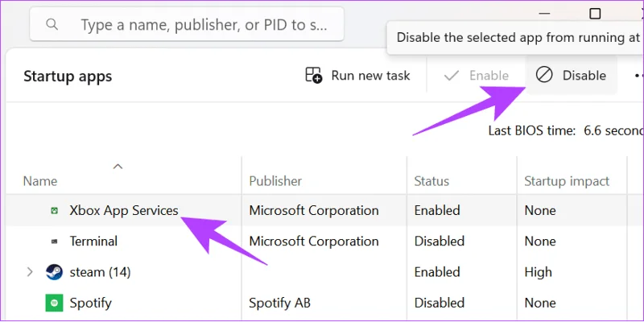Select the Spotify row name
The height and width of the screenshot is (322, 644).
(x=91, y=303)
